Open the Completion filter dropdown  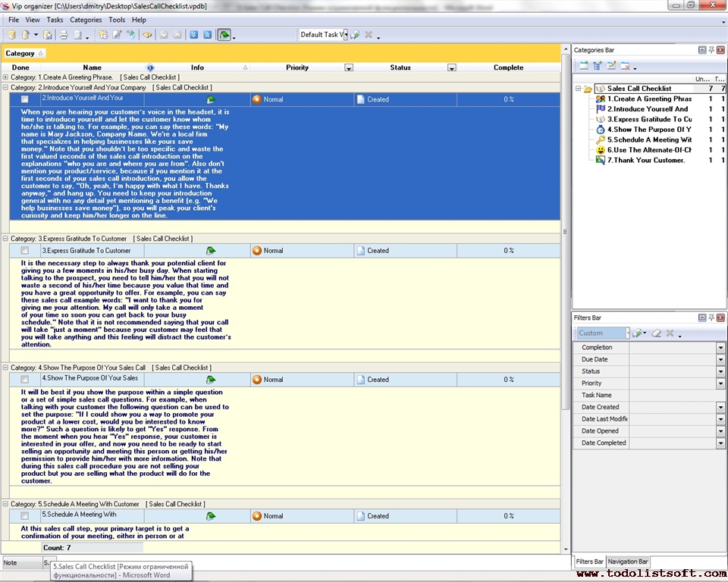click(x=720, y=348)
